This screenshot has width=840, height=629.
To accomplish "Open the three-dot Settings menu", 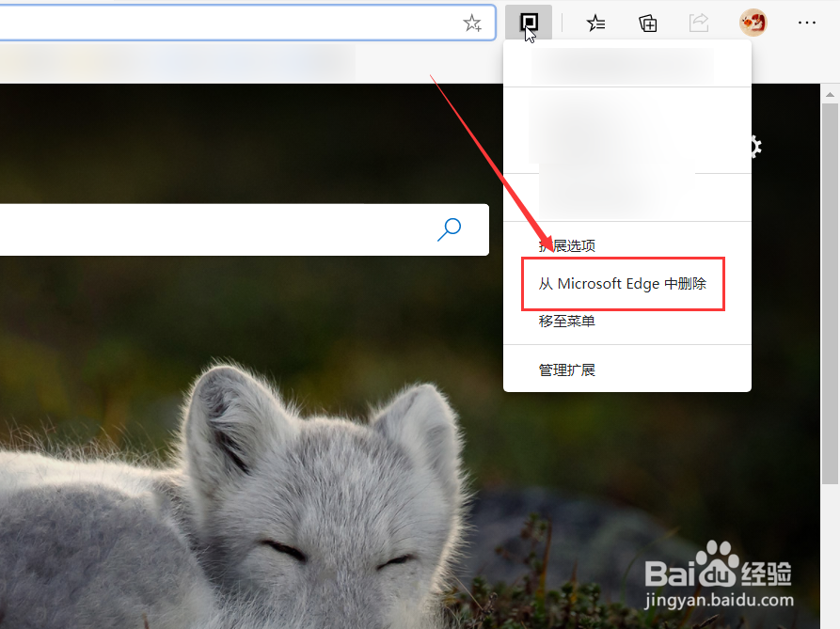I will (x=807, y=23).
